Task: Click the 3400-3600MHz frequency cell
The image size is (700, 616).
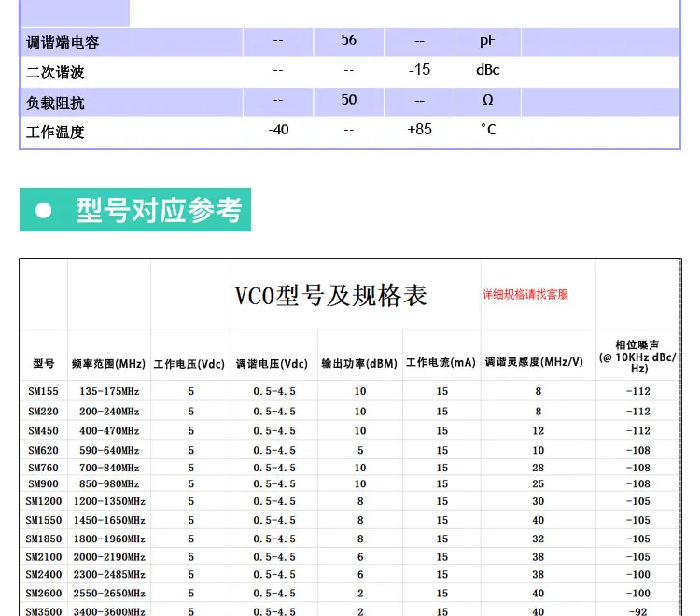Action: [109, 611]
